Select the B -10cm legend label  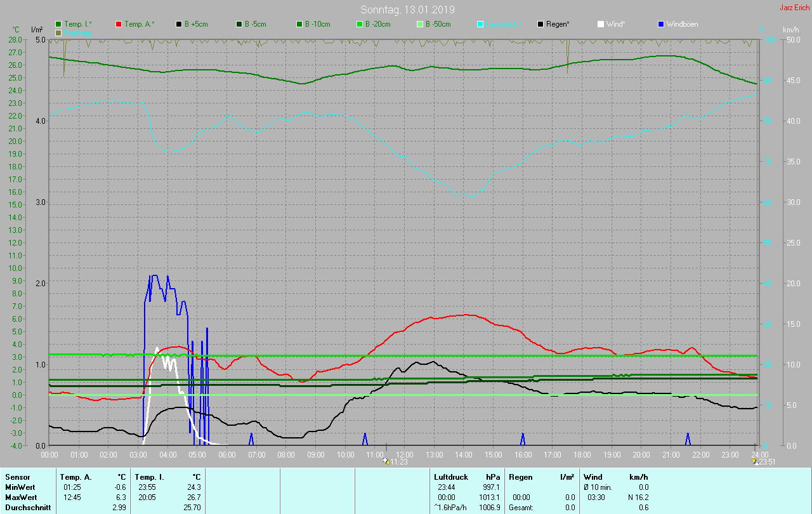coord(317,24)
